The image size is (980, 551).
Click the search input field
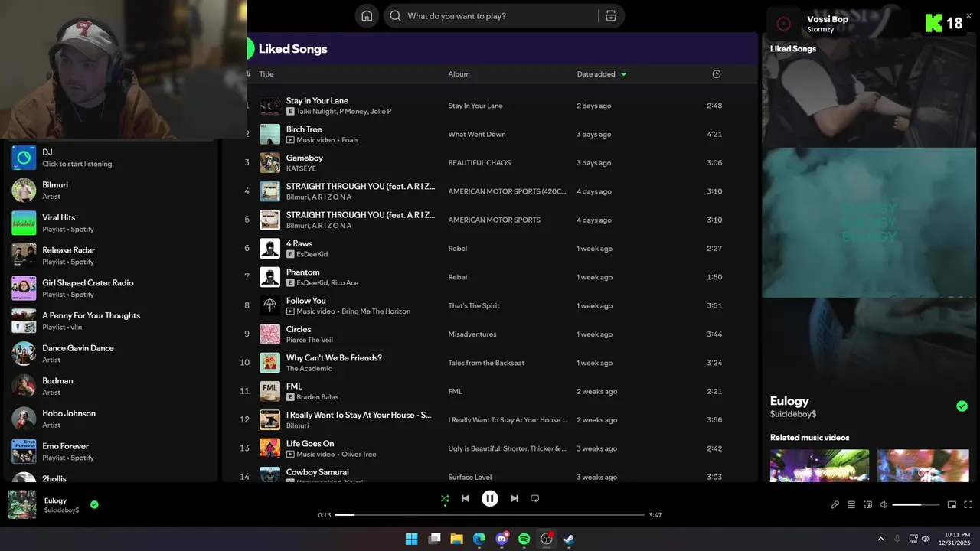point(498,16)
